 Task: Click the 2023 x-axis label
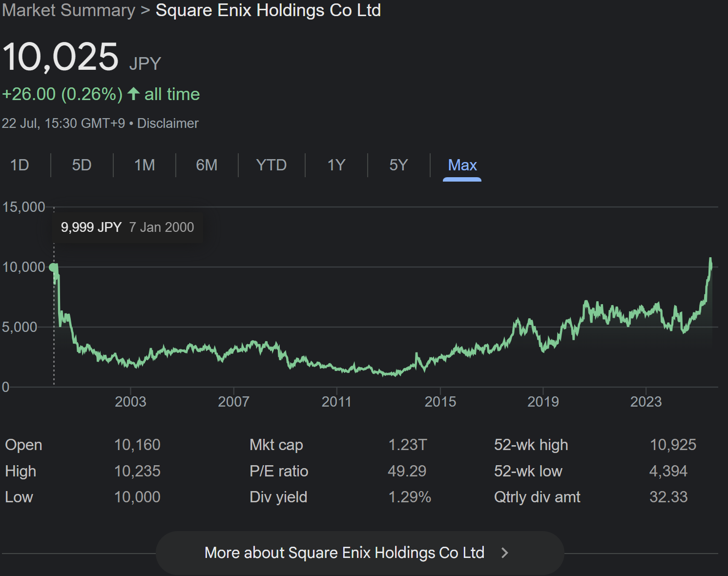coord(646,402)
